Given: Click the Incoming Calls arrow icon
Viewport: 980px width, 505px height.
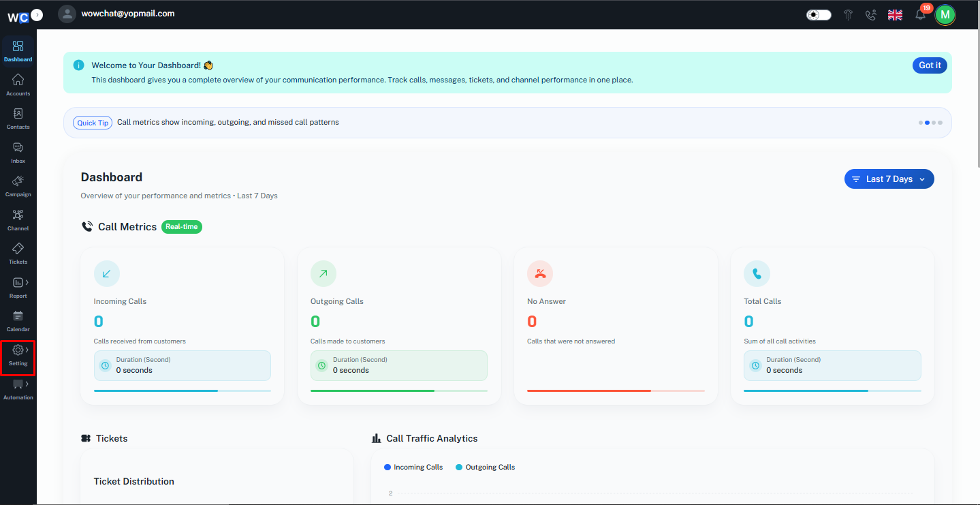Looking at the screenshot, I should pyautogui.click(x=107, y=273).
